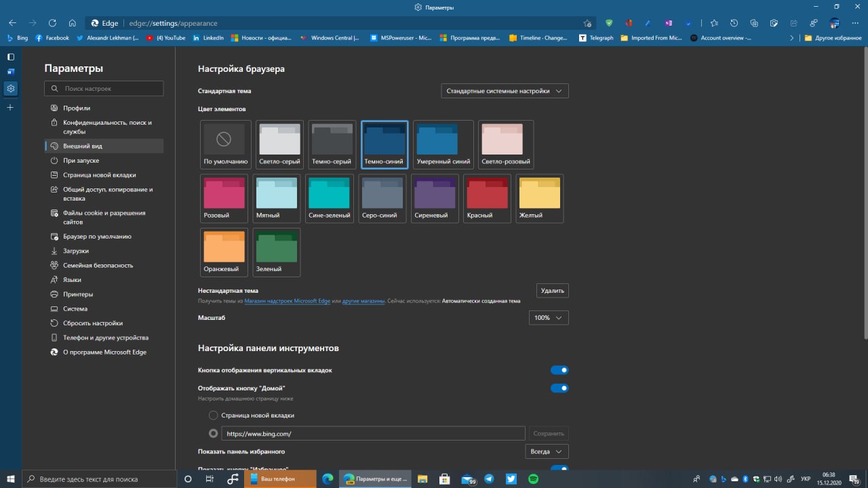This screenshot has height=488, width=868.
Task: Open the zoom 100% dropdown
Action: [x=549, y=317]
